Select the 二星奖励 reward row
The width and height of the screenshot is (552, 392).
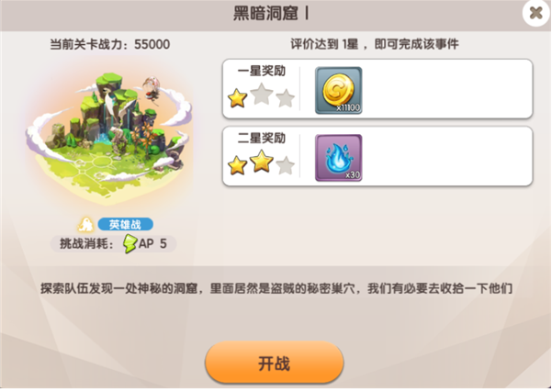pos(377,156)
